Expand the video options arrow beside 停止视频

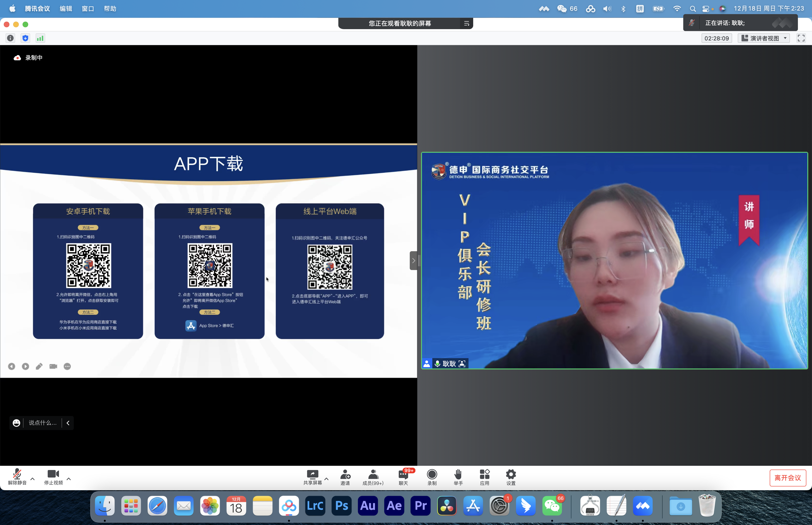click(69, 479)
